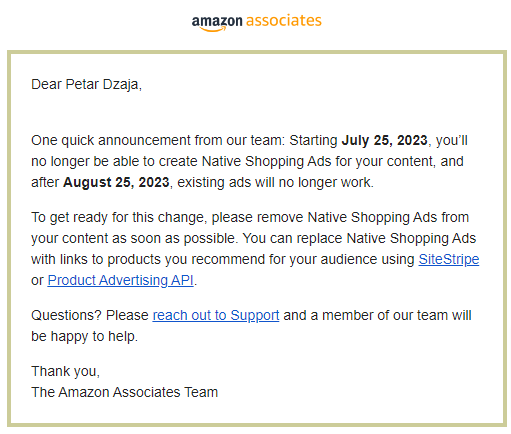
Task: Click the 'Dear Petar Dzaja,' greeting
Action: 86,84
